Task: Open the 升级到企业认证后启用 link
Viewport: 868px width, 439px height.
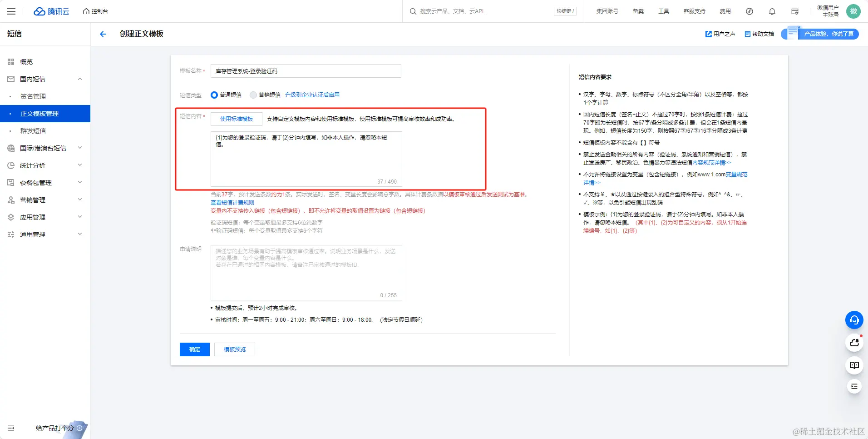Action: pos(312,95)
